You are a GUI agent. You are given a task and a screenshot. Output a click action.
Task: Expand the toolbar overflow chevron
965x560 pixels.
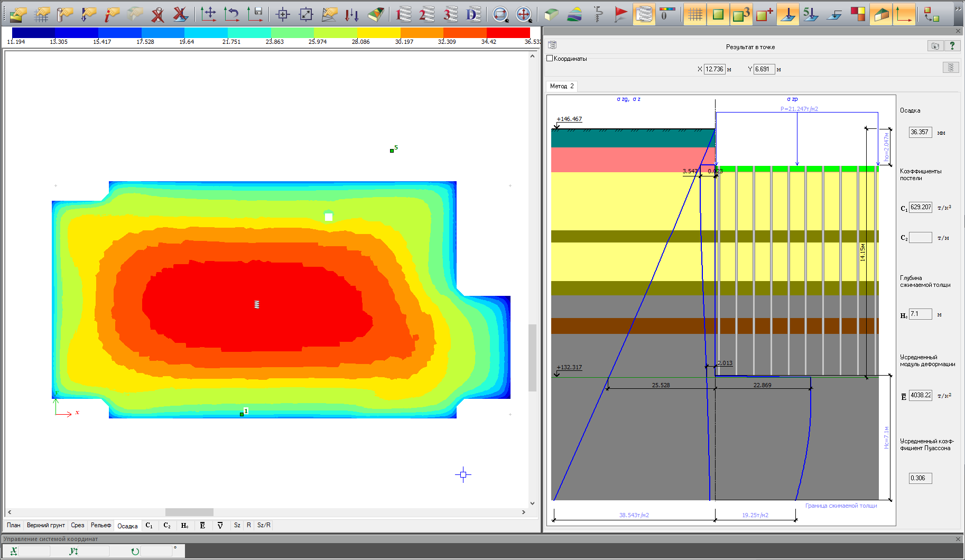coord(959,9)
